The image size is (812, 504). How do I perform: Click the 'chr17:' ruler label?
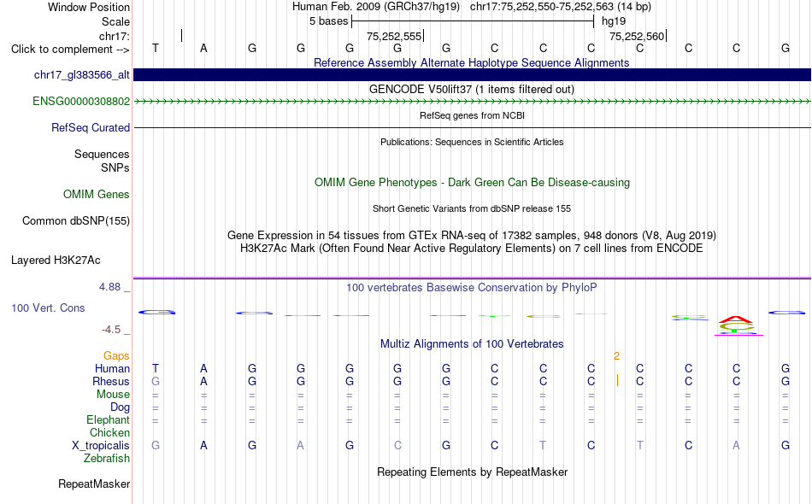tap(115, 36)
